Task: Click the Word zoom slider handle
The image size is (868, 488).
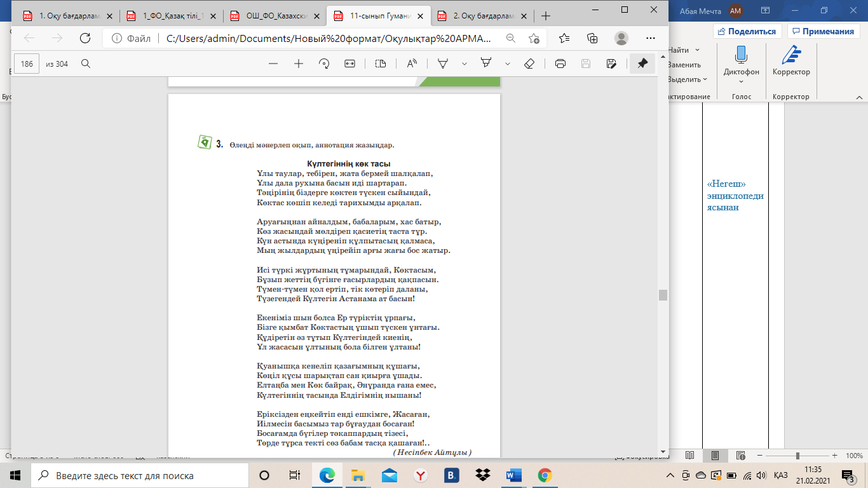Action: (797, 456)
